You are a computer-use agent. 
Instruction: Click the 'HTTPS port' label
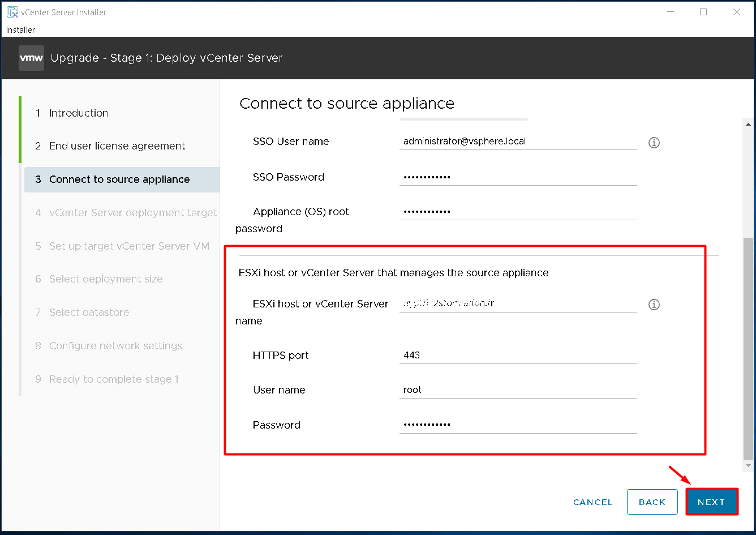[281, 356]
